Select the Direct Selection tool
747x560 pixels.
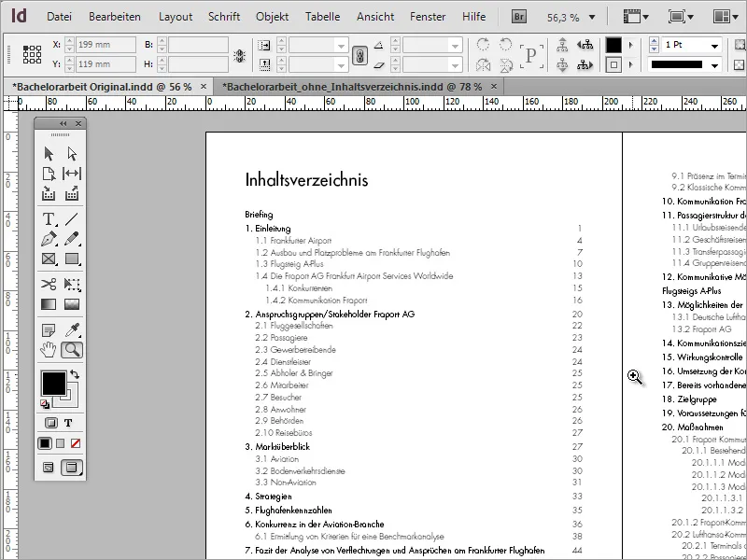[72, 153]
